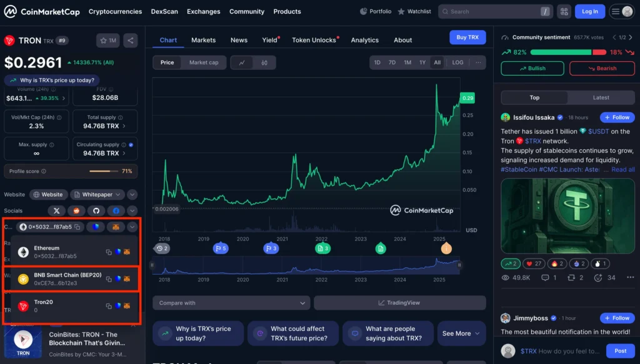The height and width of the screenshot is (364, 640).
Task: Copy the Tron20 contract address
Action: [109, 306]
